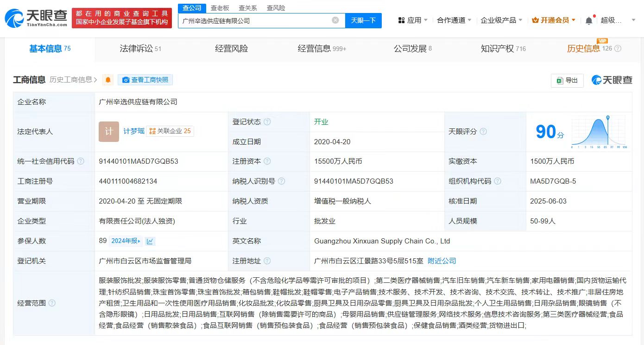Click the notification bell in the header

589,20
